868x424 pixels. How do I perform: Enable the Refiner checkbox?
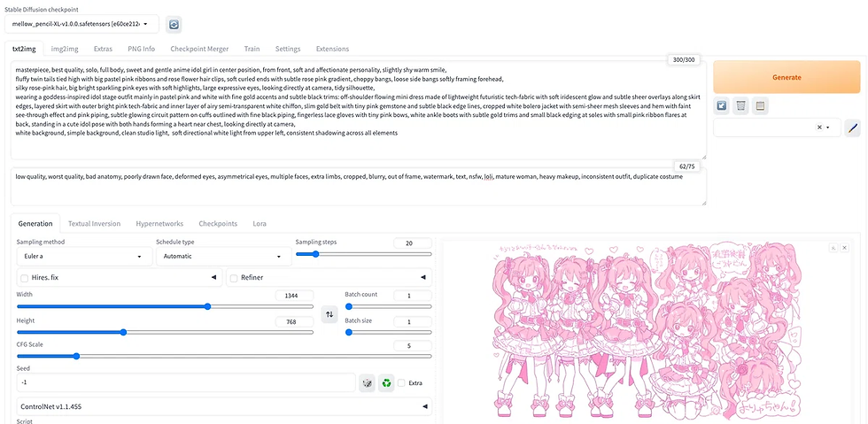[234, 277]
